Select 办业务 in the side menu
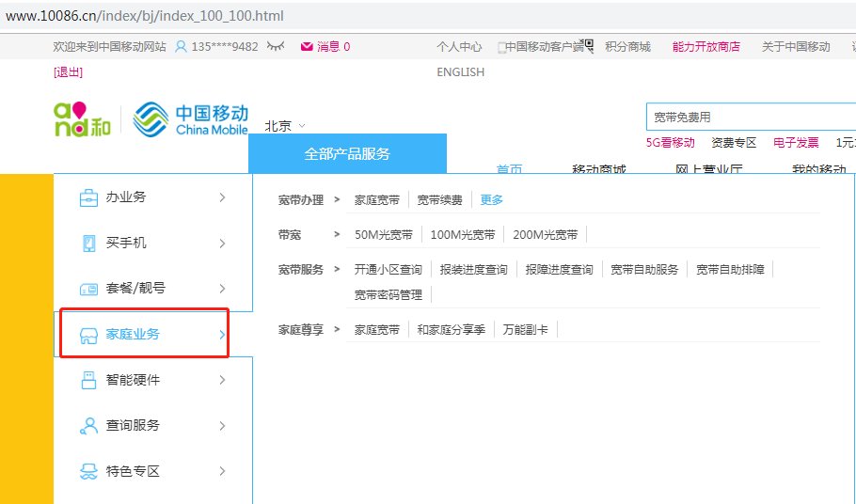 coord(126,197)
